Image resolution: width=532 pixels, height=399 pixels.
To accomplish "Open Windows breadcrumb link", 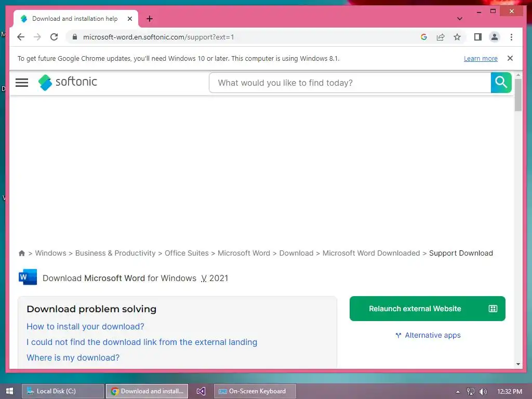I will click(x=50, y=253).
